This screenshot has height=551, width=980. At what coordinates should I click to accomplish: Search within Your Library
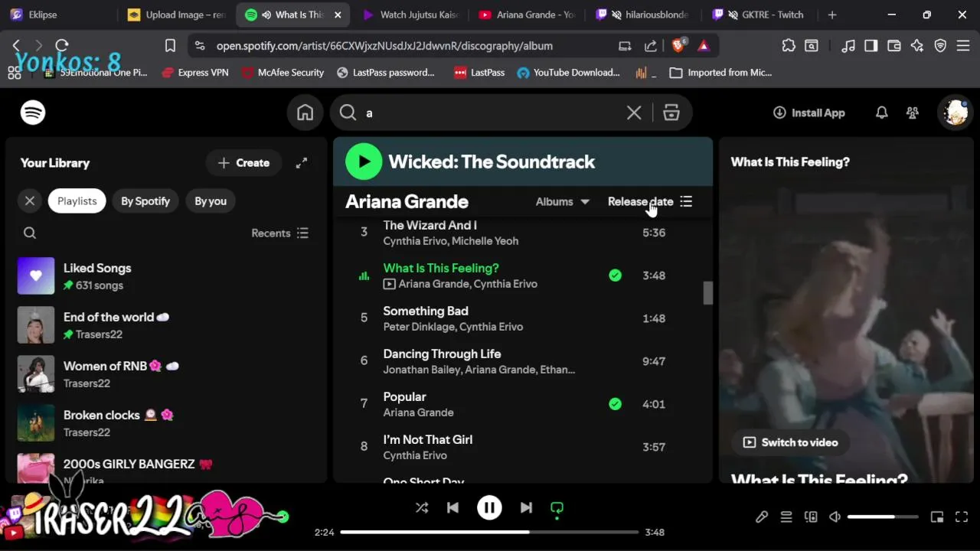tap(30, 233)
